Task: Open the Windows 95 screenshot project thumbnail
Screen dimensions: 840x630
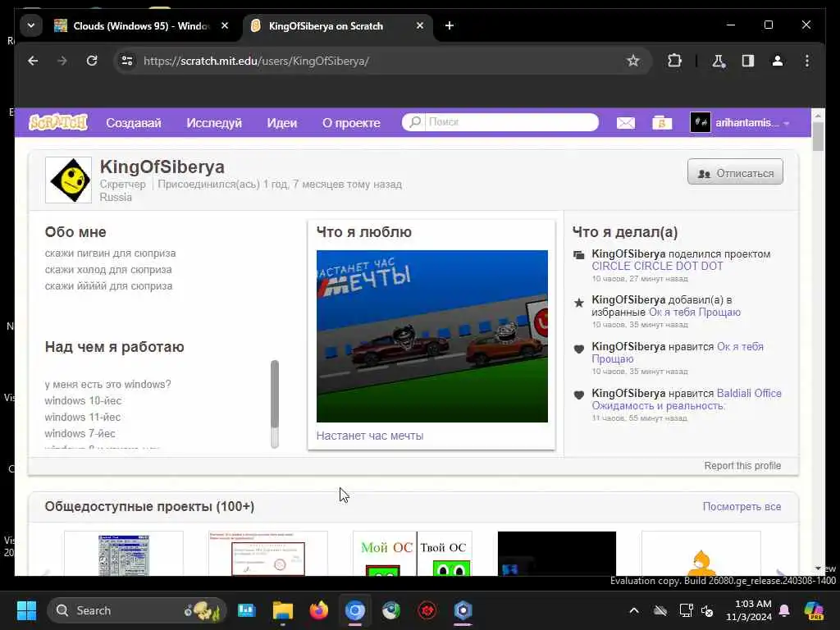Action: tap(124, 554)
